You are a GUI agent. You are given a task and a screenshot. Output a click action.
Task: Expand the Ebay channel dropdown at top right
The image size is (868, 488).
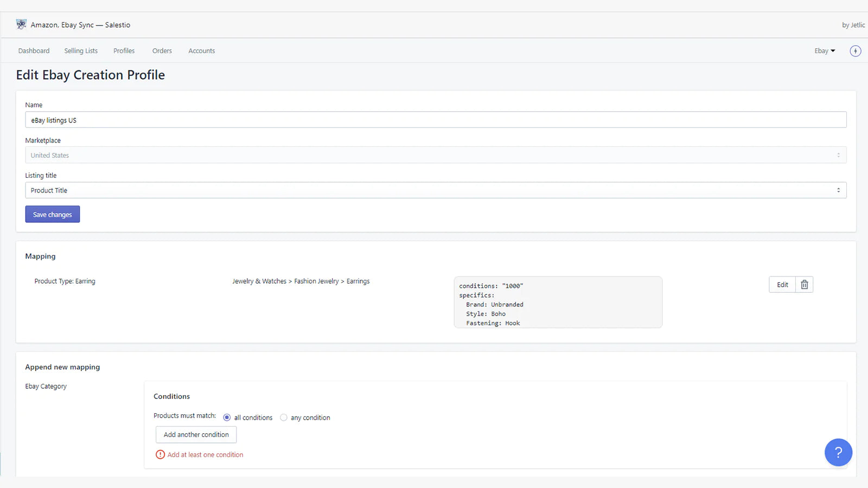824,50
